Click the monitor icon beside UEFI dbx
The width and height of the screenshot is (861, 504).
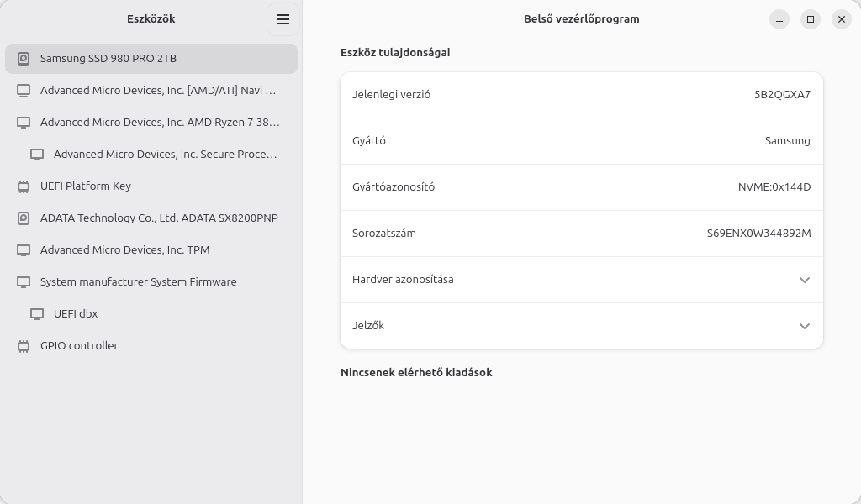point(37,314)
